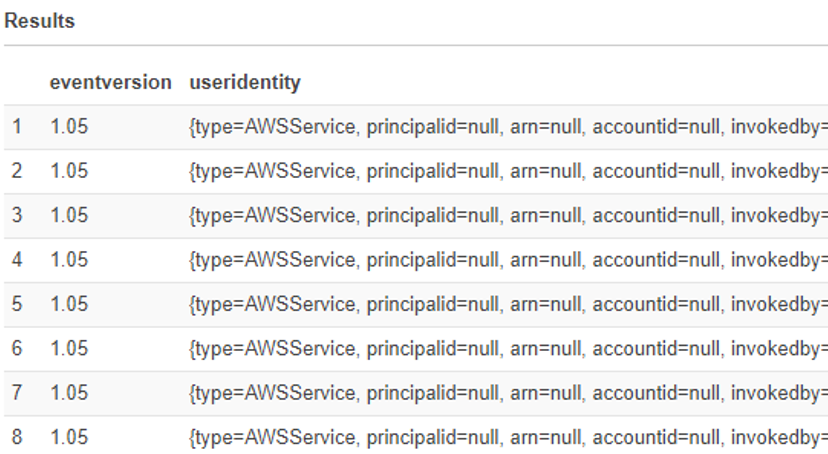Click eventversion 1.05 in row 6

(69, 348)
